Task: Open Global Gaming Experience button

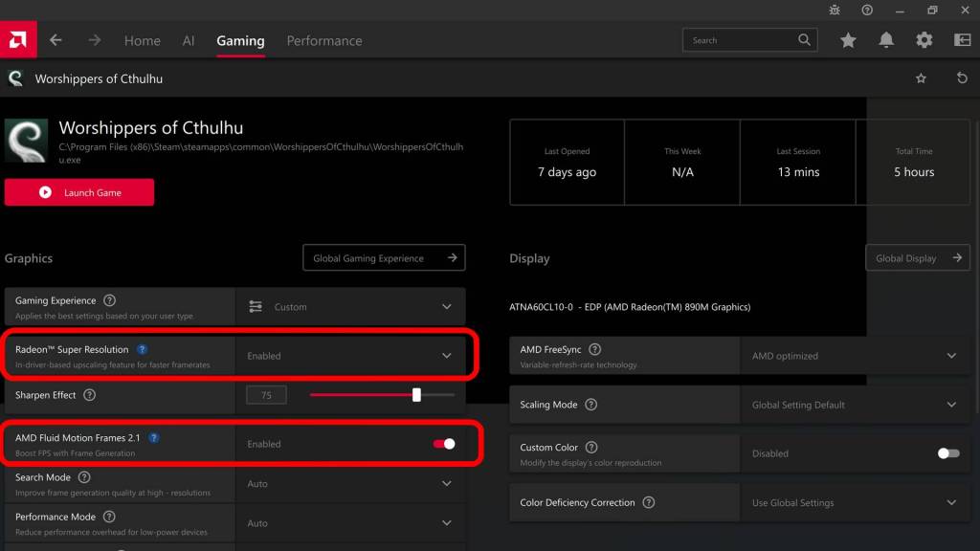Action: point(384,258)
